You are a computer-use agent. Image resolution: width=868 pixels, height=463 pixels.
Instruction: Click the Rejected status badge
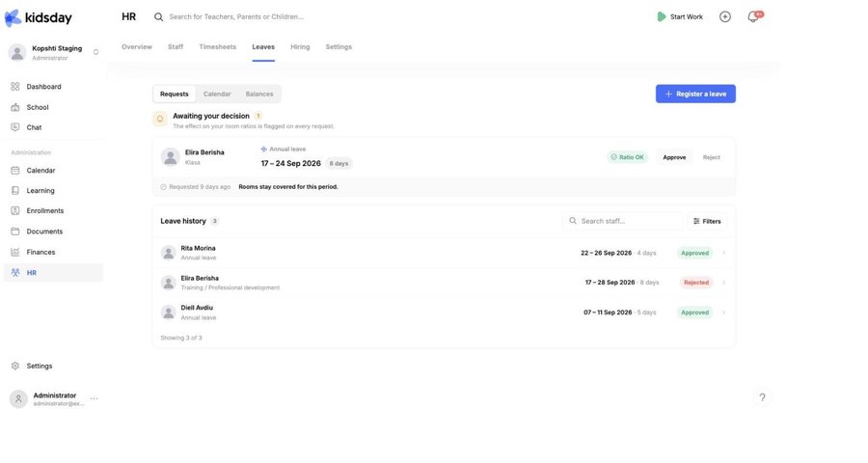point(695,283)
